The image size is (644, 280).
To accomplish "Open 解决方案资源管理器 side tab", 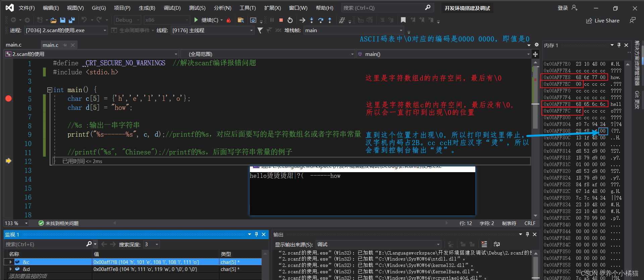I will [x=637, y=63].
